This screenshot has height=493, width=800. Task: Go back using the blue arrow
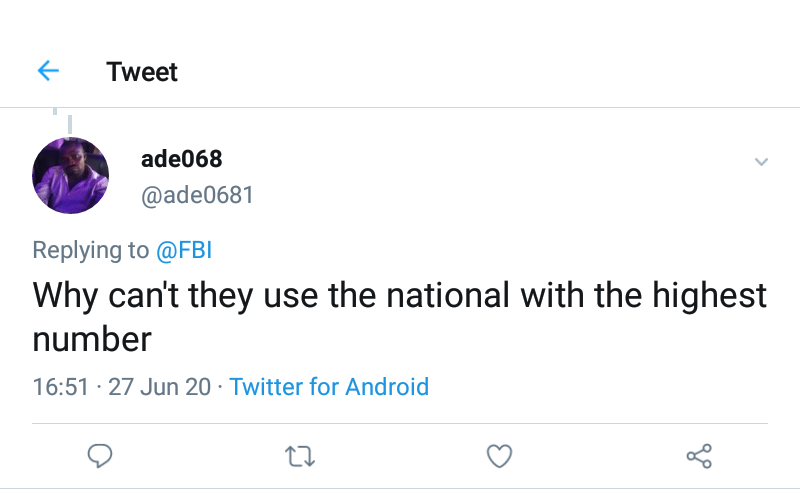48,71
